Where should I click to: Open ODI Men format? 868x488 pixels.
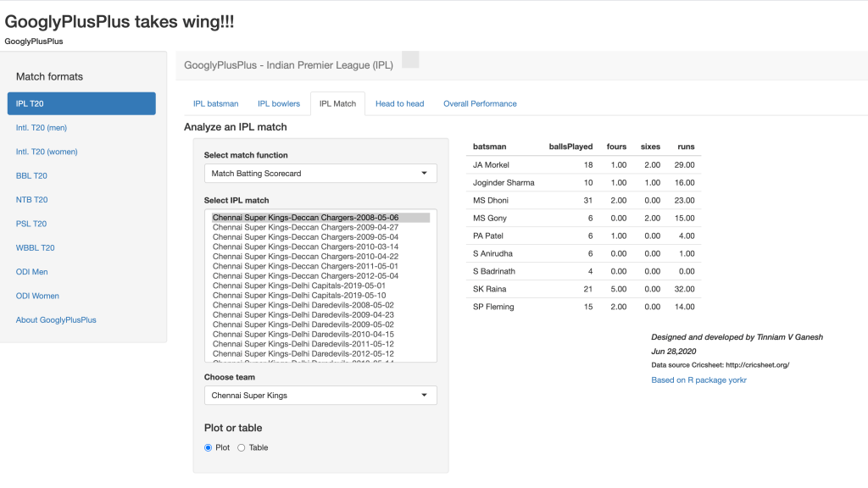[34, 272]
